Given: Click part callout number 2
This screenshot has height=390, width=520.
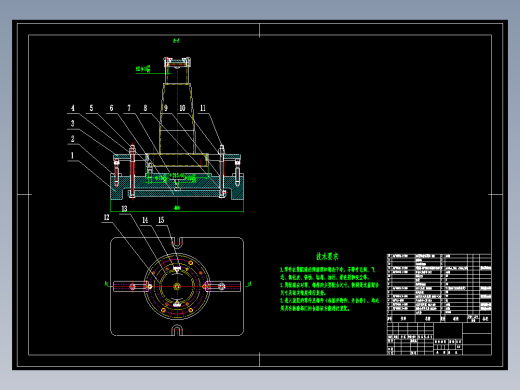Looking at the screenshot, I should [72, 139].
